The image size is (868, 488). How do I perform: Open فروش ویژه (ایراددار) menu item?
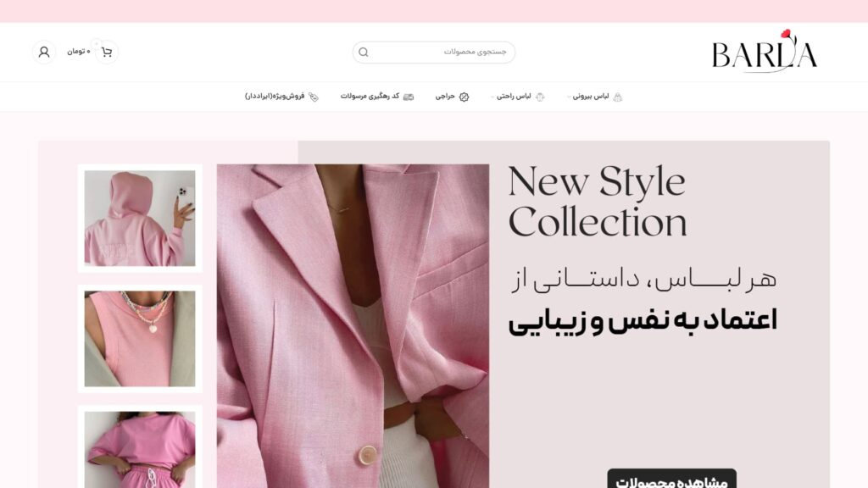click(x=275, y=97)
